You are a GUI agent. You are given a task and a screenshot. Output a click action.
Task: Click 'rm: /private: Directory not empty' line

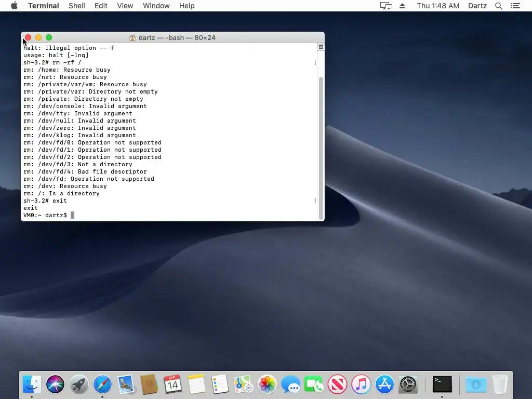(83, 99)
